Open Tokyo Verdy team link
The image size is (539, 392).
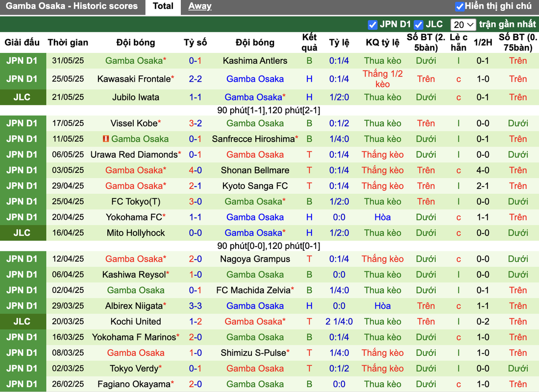point(135,368)
